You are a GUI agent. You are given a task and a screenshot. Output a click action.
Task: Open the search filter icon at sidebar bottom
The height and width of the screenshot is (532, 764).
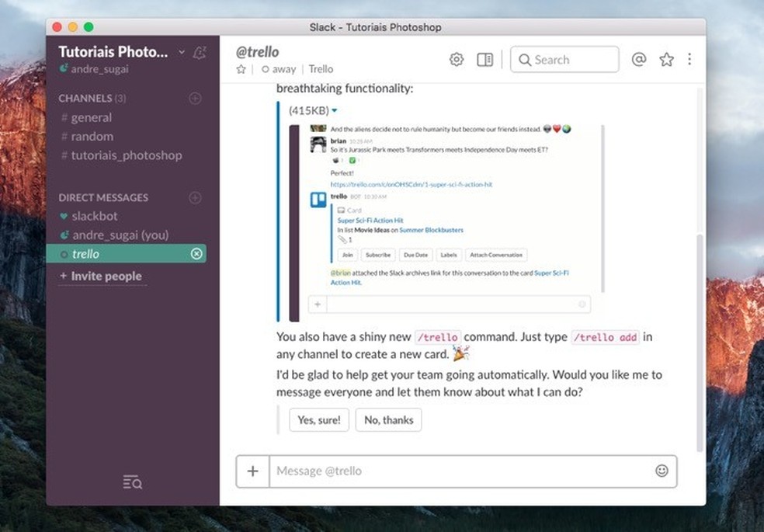pyautogui.click(x=132, y=482)
